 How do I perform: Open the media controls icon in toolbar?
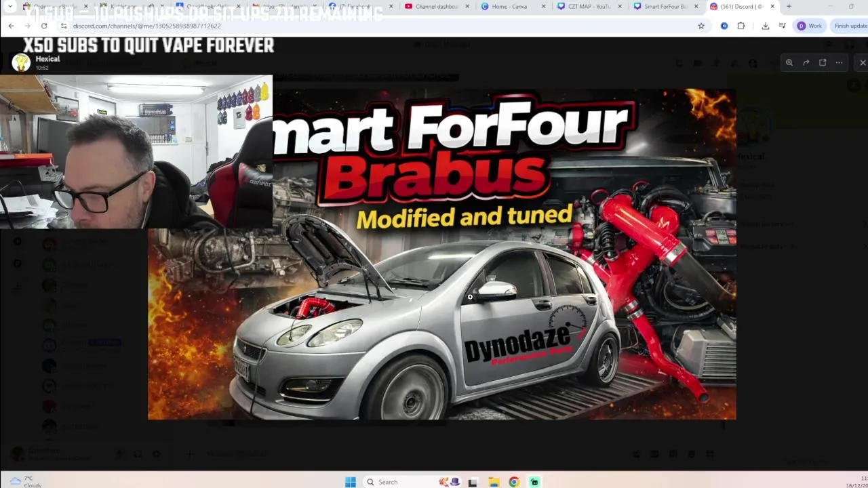[x=782, y=26]
